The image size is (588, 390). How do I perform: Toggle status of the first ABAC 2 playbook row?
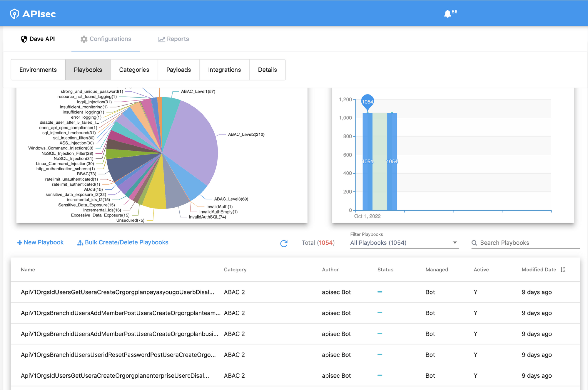pyautogui.click(x=380, y=292)
